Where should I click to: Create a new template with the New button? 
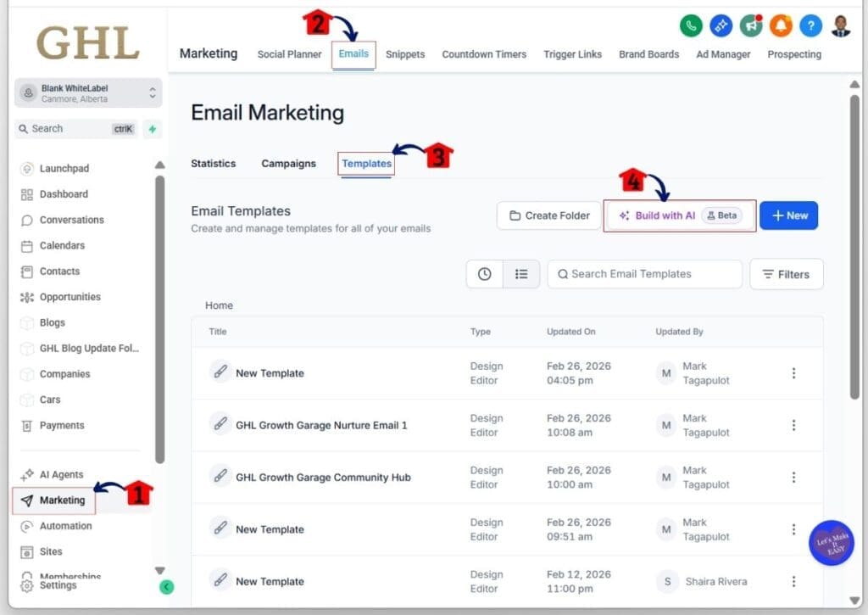coord(788,215)
